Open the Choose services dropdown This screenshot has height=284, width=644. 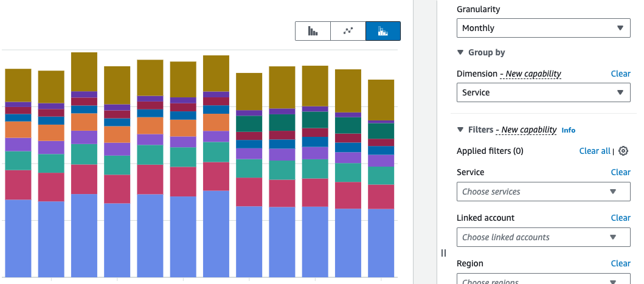[544, 192]
